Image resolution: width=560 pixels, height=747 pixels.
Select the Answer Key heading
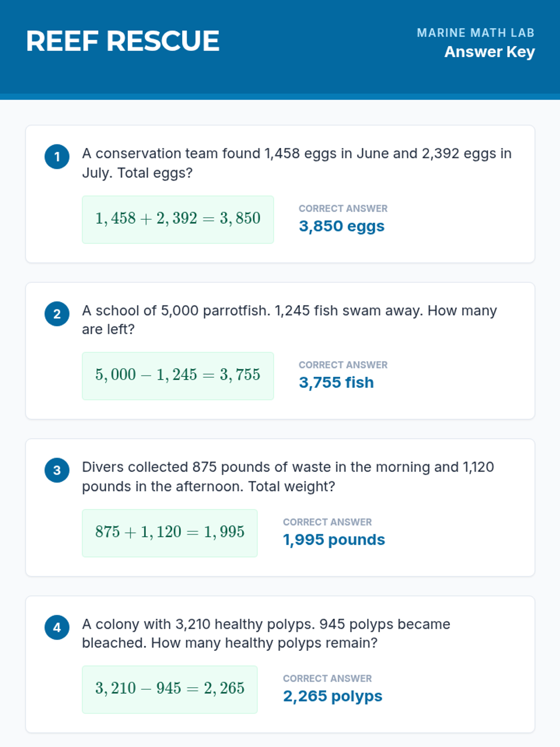pos(489,52)
